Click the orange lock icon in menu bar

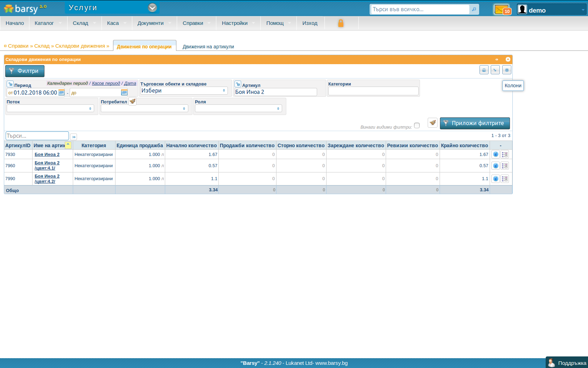click(341, 23)
